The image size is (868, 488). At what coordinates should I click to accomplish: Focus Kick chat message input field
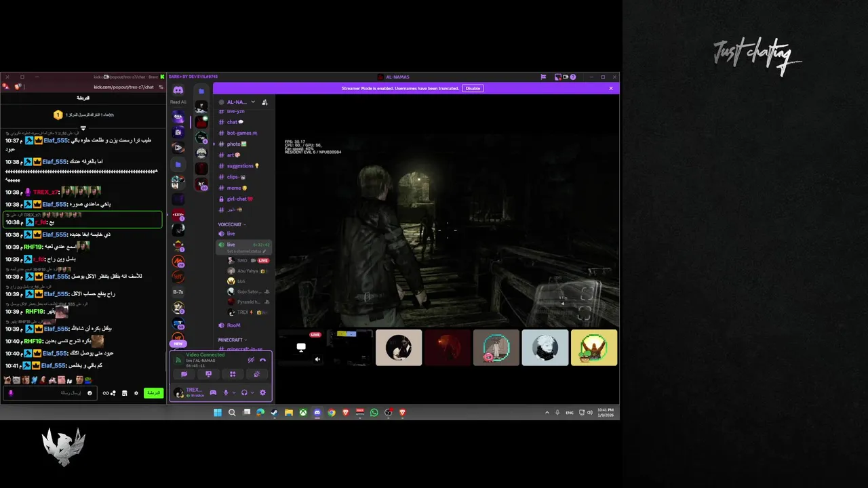click(51, 393)
